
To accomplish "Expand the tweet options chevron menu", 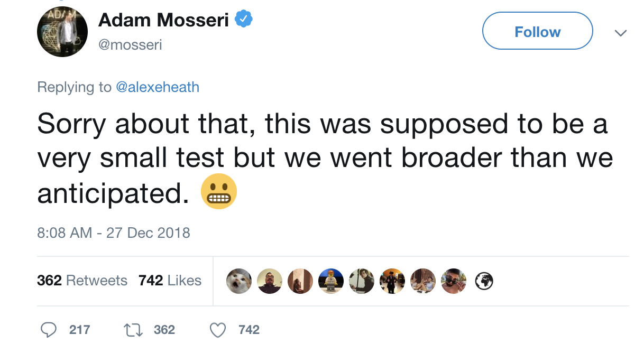I will [620, 33].
